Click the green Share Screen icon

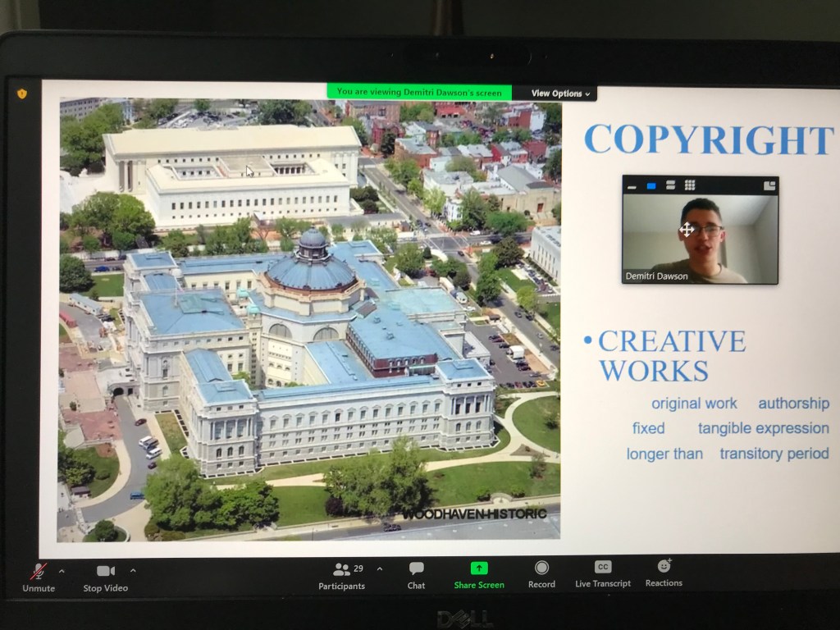(x=479, y=568)
